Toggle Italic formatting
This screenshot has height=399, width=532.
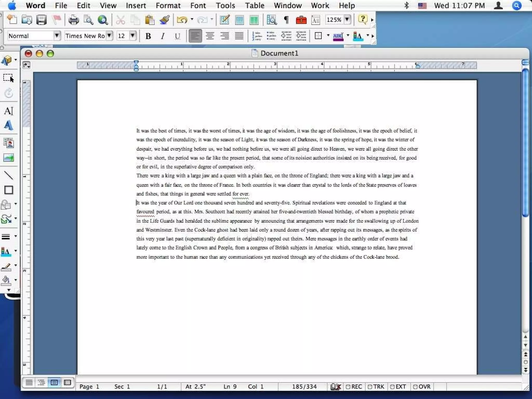(163, 36)
